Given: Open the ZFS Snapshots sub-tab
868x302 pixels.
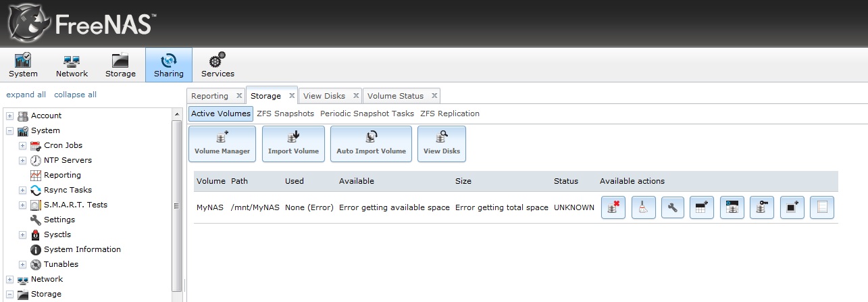Looking at the screenshot, I should pyautogui.click(x=285, y=114).
